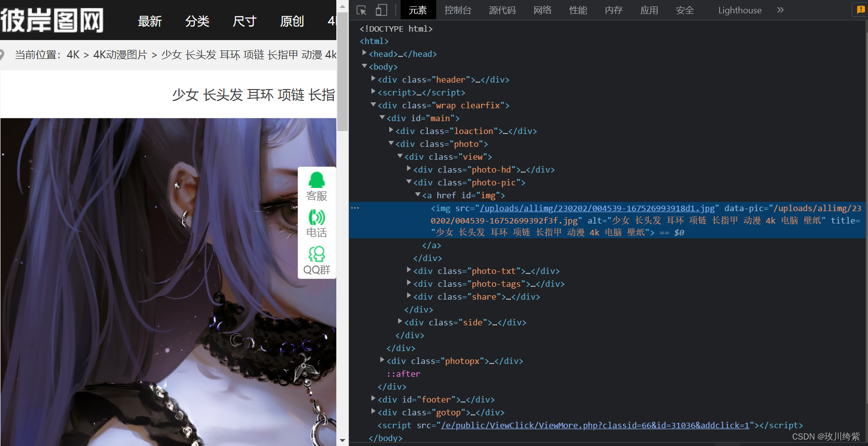868x446 pixels.
Task: Expand the div id footer node
Action: point(373,399)
